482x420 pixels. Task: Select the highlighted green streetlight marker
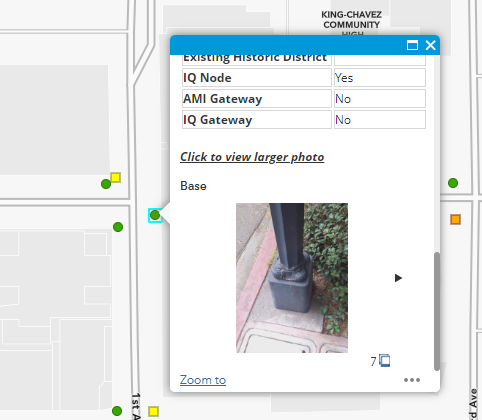click(155, 215)
